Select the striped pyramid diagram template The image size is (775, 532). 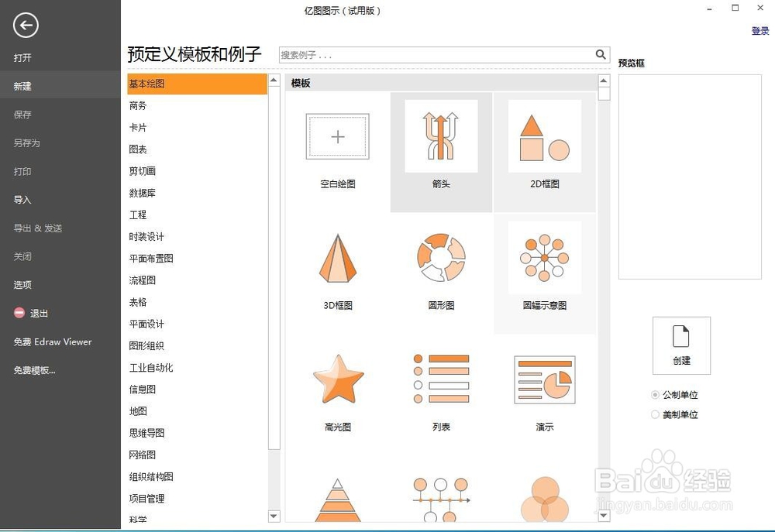[338, 500]
